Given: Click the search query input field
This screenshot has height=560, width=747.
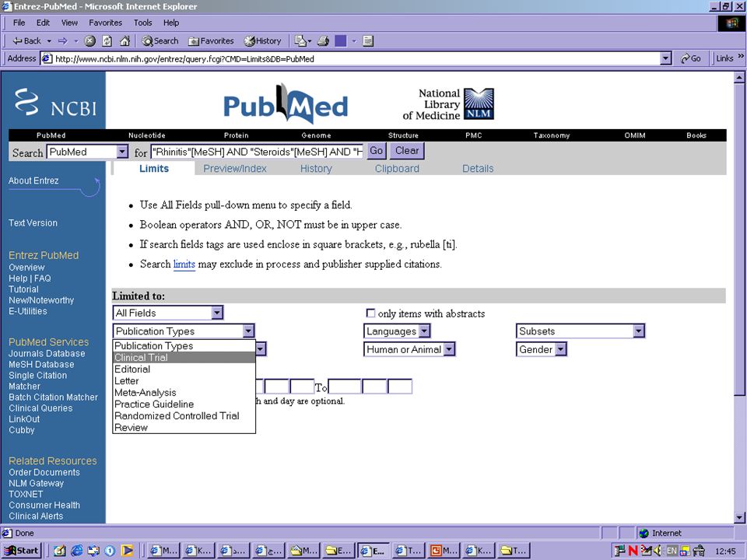Looking at the screenshot, I should coord(258,152).
